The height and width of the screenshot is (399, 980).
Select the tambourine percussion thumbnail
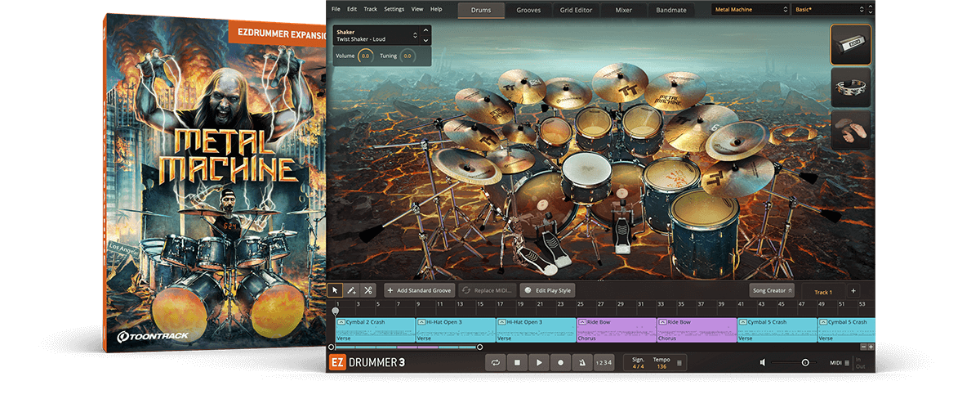click(850, 87)
